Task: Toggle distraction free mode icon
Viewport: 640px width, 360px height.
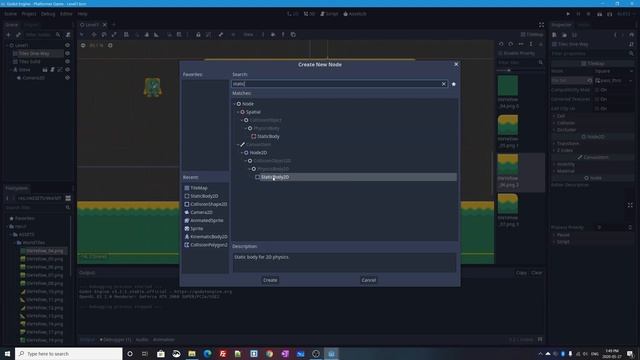Action: [x=541, y=25]
